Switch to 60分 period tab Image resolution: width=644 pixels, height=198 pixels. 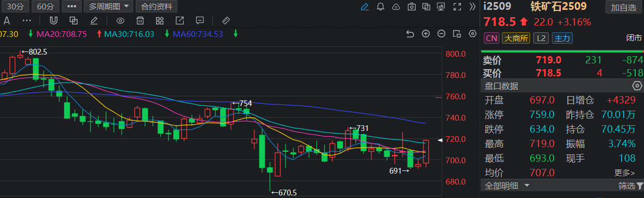click(45, 7)
